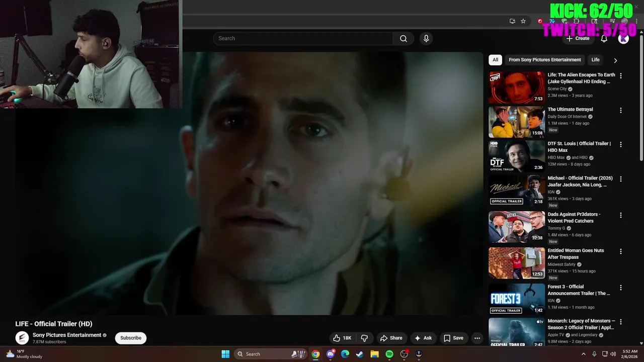Click the 'Midwest Safety' channel name
The width and height of the screenshot is (644, 362).
click(561, 264)
